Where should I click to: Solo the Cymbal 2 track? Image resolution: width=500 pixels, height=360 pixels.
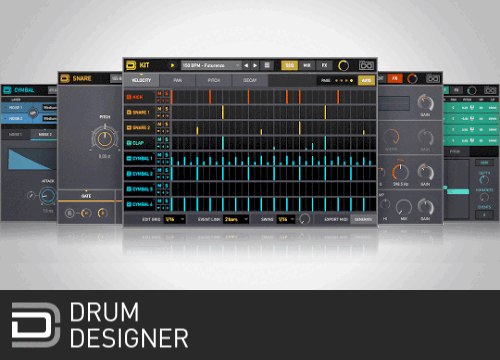click(167, 170)
